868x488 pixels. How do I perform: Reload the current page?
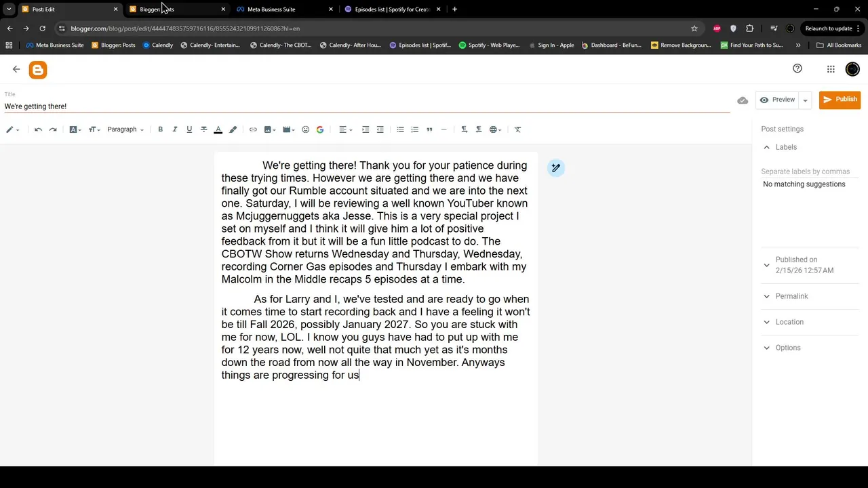pos(42,28)
